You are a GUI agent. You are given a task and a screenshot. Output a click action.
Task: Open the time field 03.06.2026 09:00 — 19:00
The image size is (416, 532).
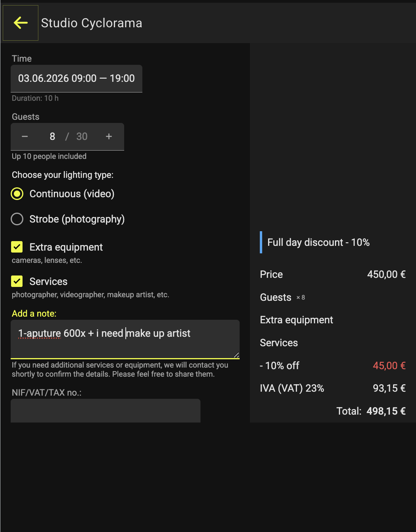[x=76, y=78]
